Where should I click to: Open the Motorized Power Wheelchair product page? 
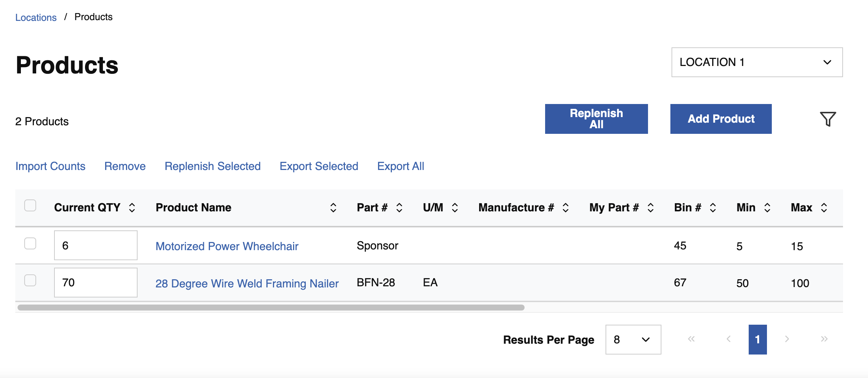227,246
